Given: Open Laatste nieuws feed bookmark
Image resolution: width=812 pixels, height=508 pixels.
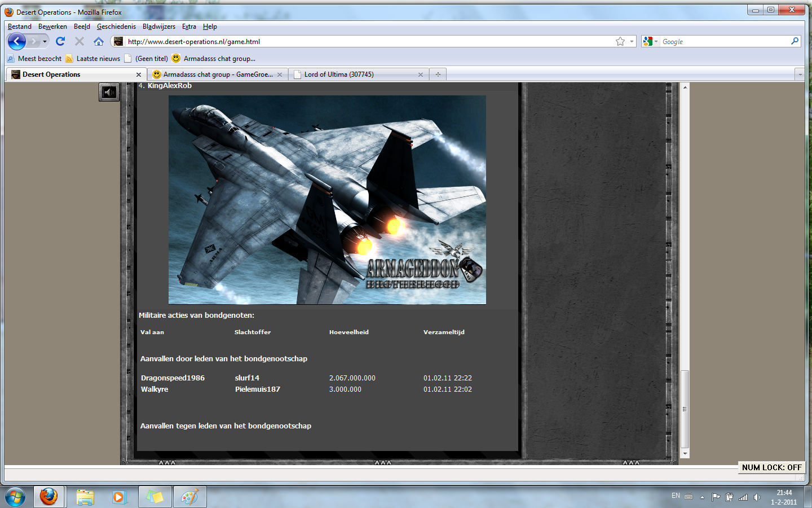Looking at the screenshot, I should point(93,58).
